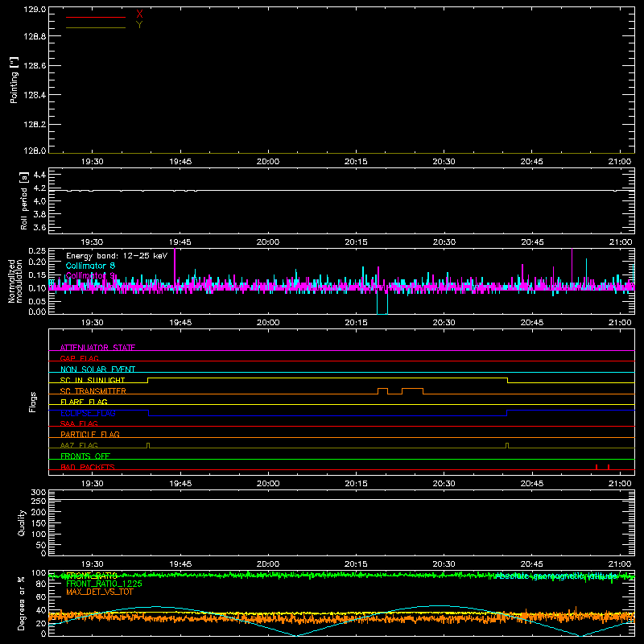Click 20:00 under the Quality panel
Viewport: 644px width, 644px height.
pyautogui.click(x=268, y=564)
